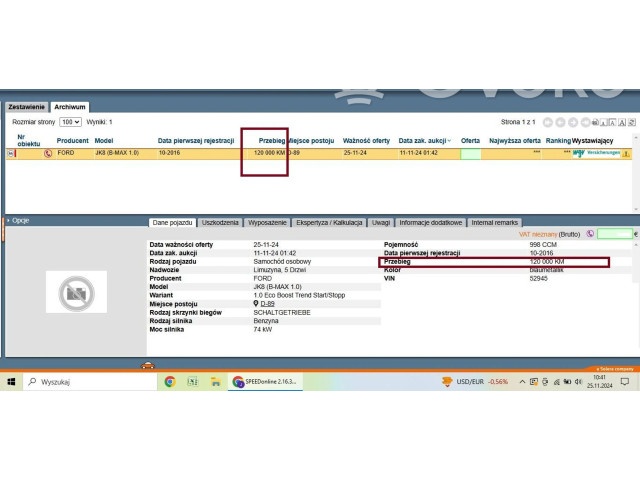Image resolution: width=640 pixels, height=480 pixels.
Task: Click the green offer input field
Action: click(615, 234)
